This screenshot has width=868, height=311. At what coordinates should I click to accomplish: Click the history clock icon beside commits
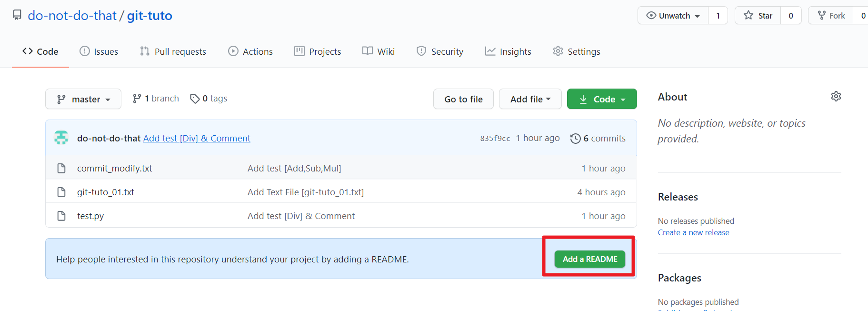pos(576,139)
